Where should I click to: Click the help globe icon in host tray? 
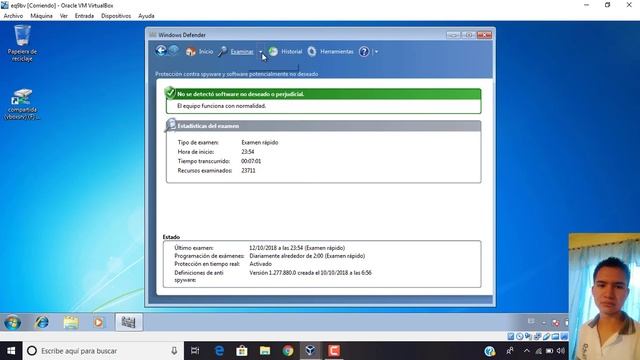(490, 351)
